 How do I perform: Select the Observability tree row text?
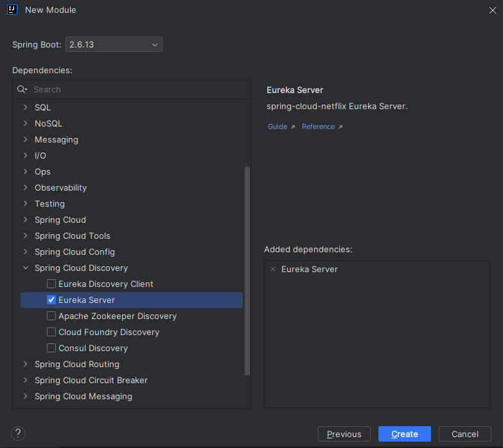click(60, 188)
